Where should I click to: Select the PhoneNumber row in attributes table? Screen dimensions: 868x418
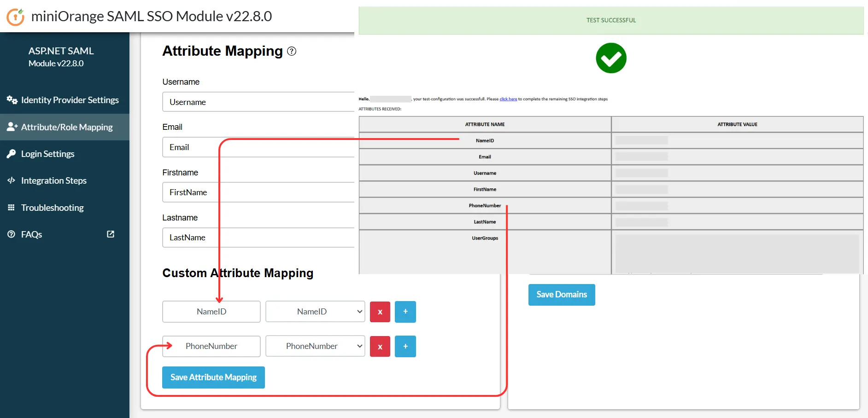611,206
